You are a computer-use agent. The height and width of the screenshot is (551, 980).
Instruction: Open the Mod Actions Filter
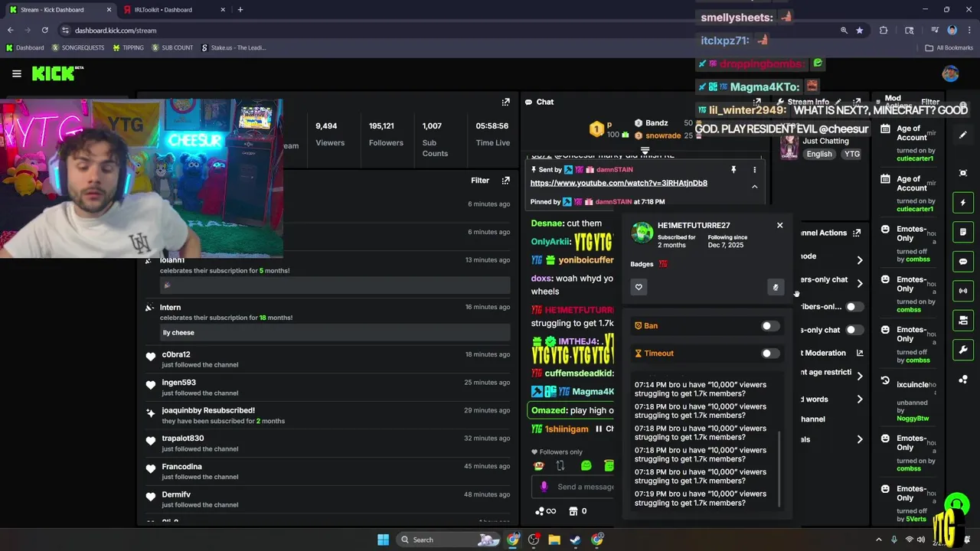coord(930,102)
